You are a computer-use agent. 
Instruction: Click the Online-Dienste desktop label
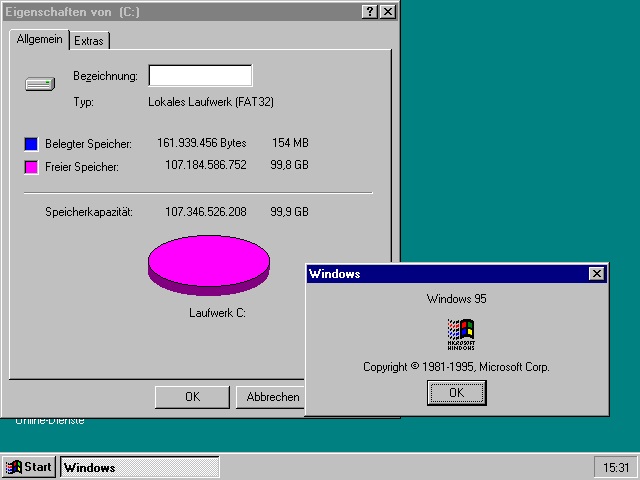click(x=50, y=421)
